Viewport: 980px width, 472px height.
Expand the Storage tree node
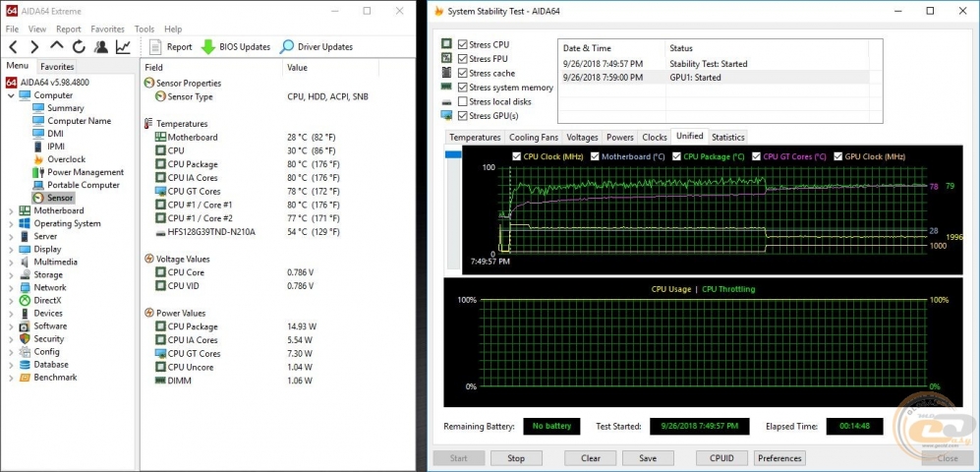[11, 275]
